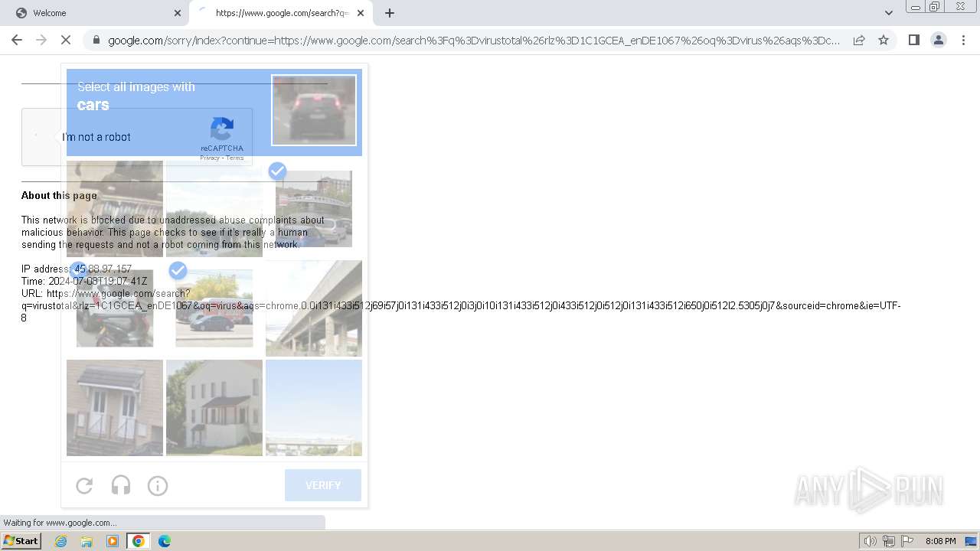Image resolution: width=980 pixels, height=551 pixels.
Task: Select bottom-left tile with porch door
Action: [x=115, y=408]
